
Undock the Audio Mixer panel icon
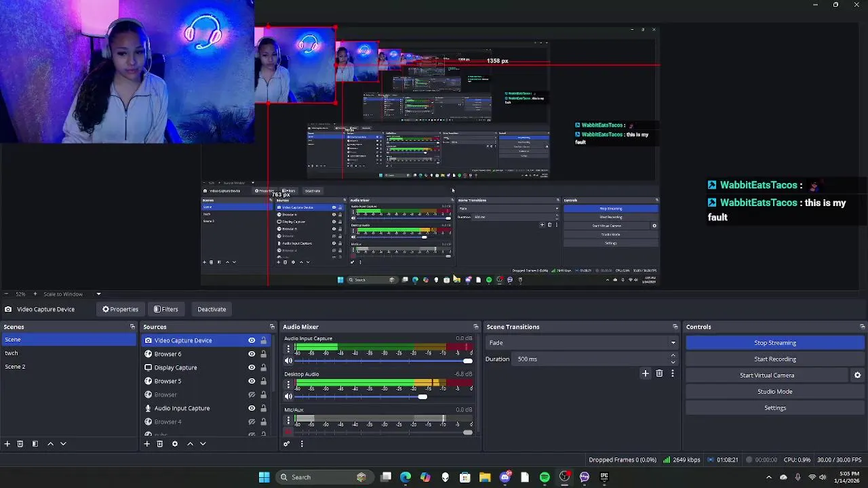(475, 327)
